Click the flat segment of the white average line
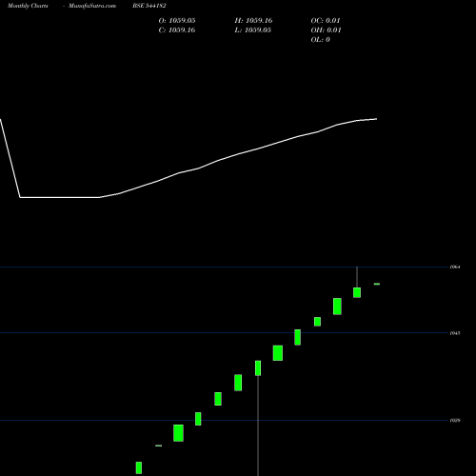This screenshot has width=476, height=476. [60, 197]
